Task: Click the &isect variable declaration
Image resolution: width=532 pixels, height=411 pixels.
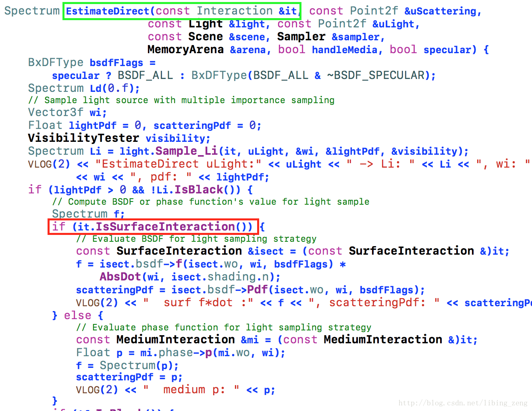Action: (266, 251)
